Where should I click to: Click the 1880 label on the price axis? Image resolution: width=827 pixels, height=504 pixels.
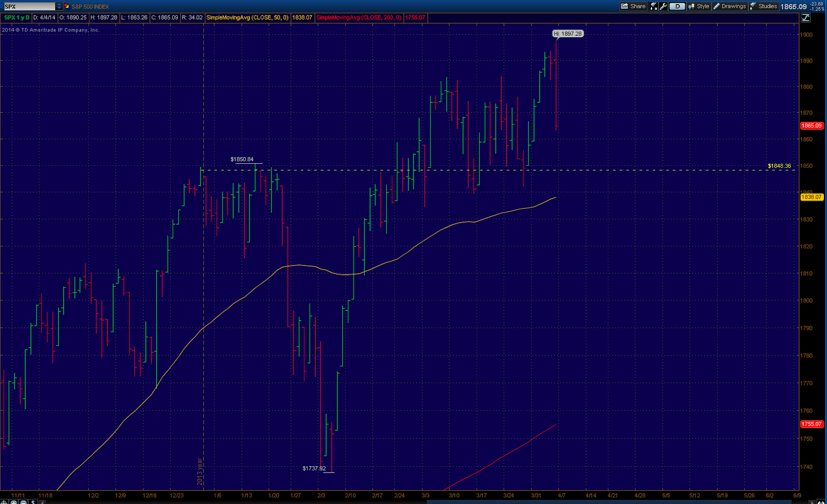pyautogui.click(x=806, y=87)
